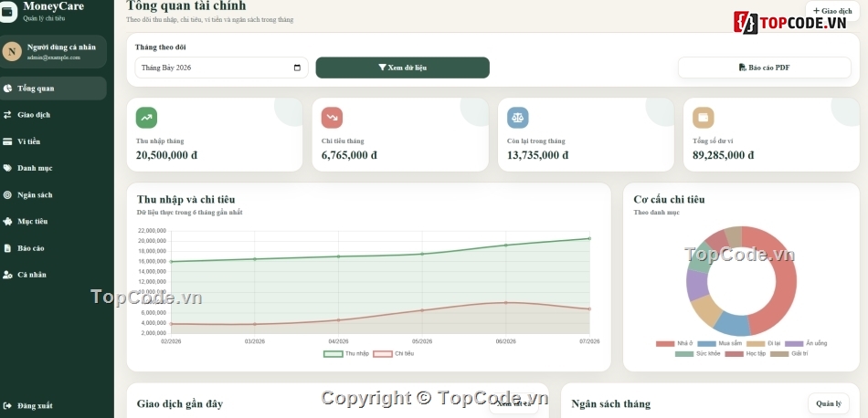Open the calendar picker icon in month field
868x418 pixels.
297,68
